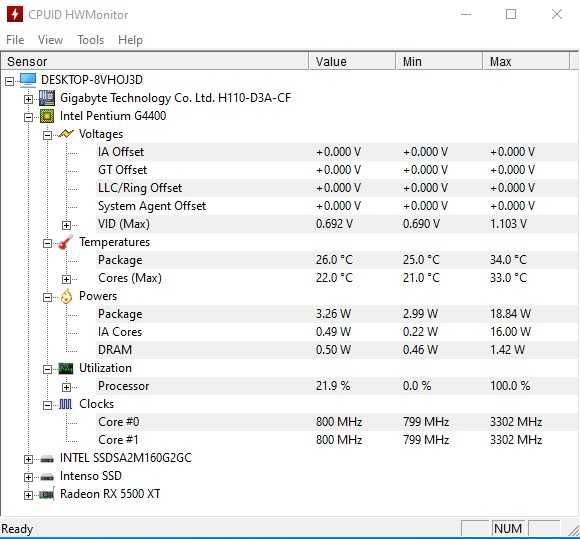The image size is (580, 539).
Task: Click the INTEL SSDSA2M160G2GC drive icon
Action: pos(47,459)
